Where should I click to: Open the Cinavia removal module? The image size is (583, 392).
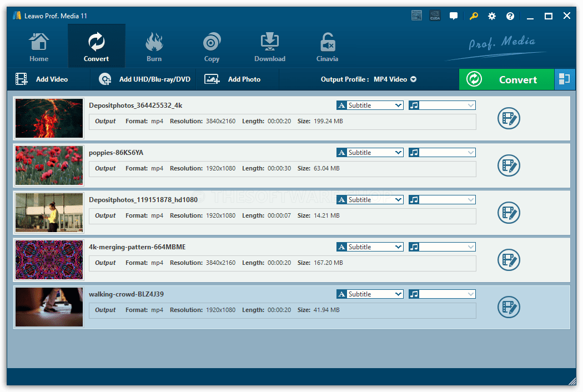327,47
